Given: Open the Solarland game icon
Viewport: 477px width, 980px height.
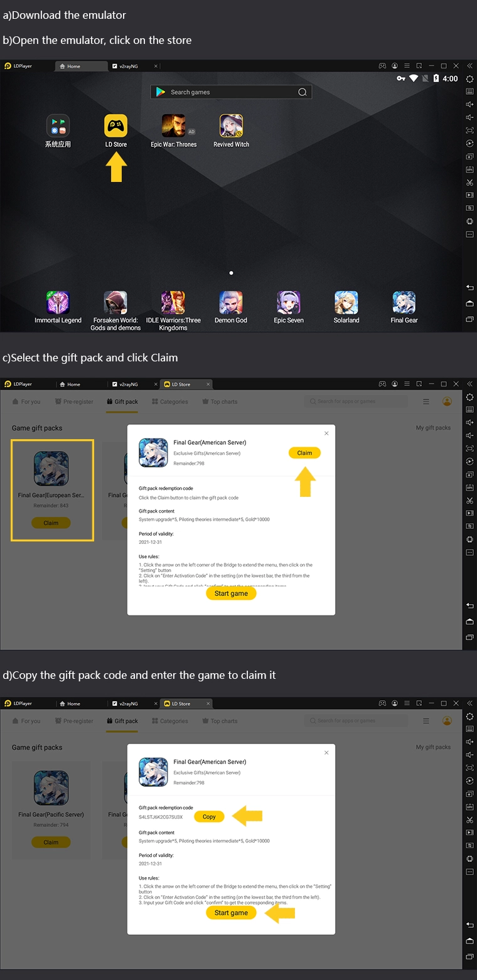Looking at the screenshot, I should (346, 302).
